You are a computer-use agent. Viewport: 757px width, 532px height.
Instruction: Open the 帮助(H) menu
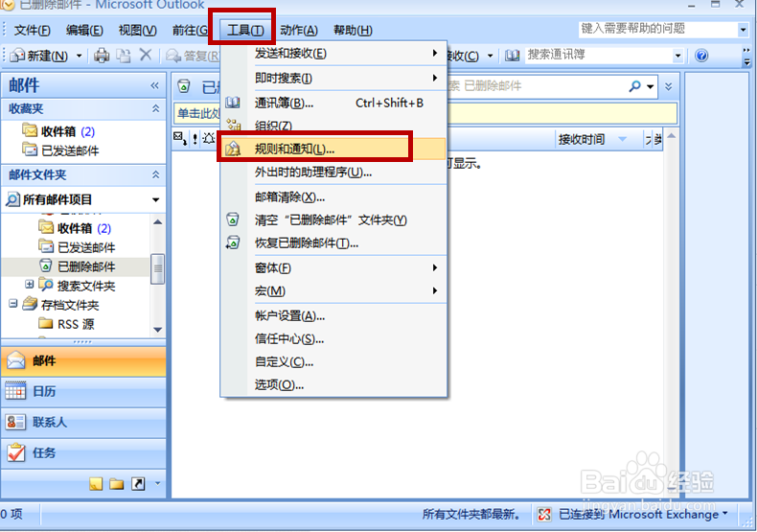tap(353, 31)
